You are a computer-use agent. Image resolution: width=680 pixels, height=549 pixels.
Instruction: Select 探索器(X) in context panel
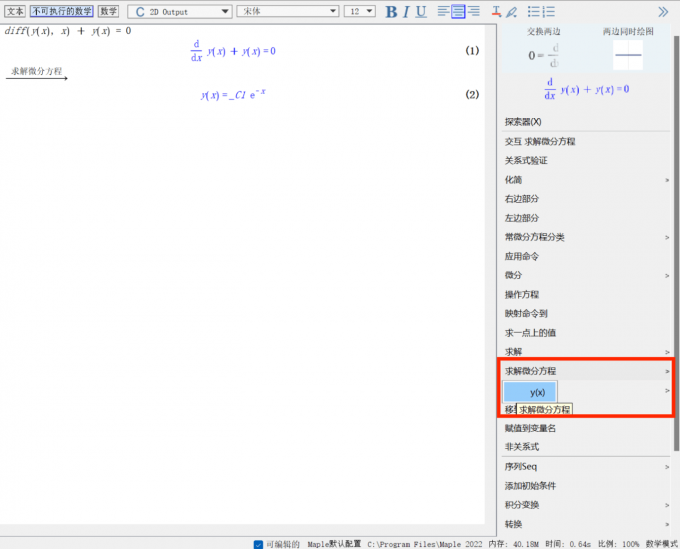(x=523, y=122)
